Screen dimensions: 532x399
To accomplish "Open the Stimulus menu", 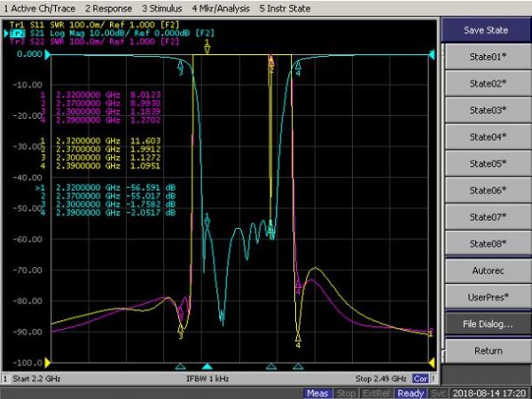I will pyautogui.click(x=162, y=9).
